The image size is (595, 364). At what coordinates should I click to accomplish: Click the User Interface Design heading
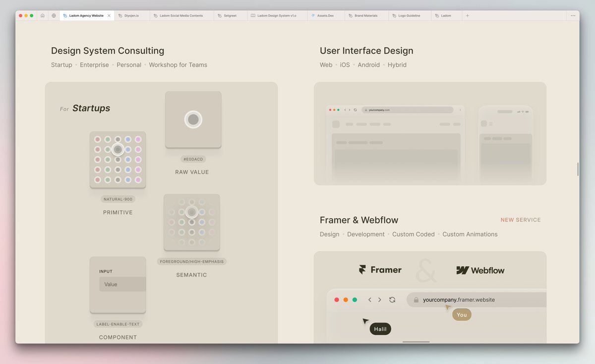366,51
